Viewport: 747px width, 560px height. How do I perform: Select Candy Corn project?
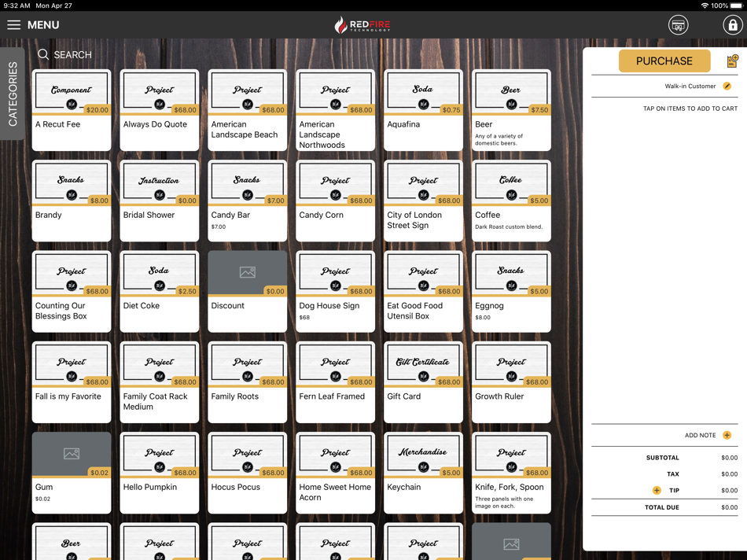(336, 201)
